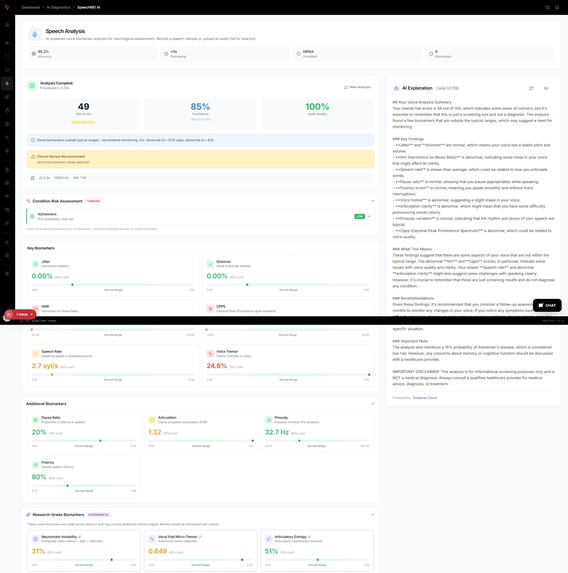The height and width of the screenshot is (573, 568).
Task: Click the Articulation biomarker icon
Action: coord(152,420)
